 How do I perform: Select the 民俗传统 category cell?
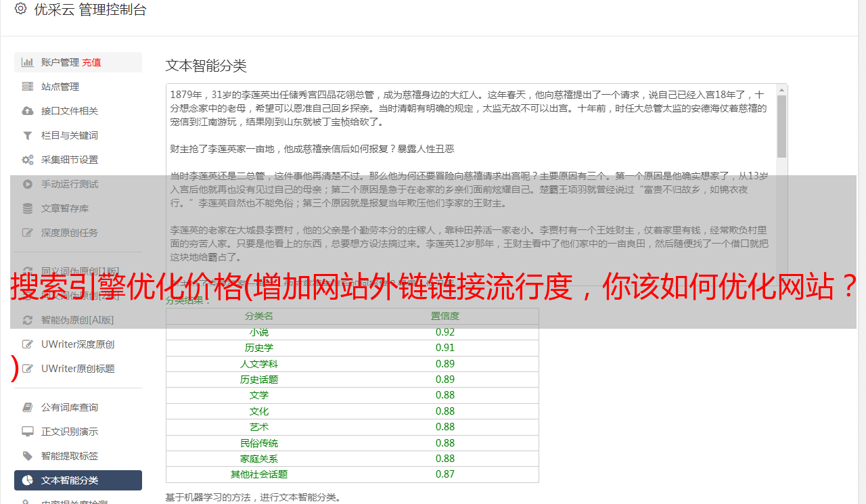coord(259,443)
